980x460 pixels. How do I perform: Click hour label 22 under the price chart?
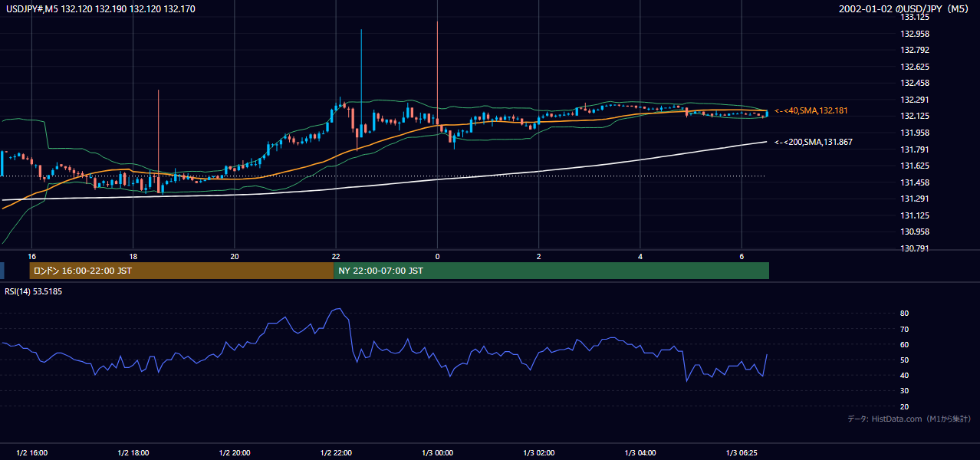pos(336,256)
